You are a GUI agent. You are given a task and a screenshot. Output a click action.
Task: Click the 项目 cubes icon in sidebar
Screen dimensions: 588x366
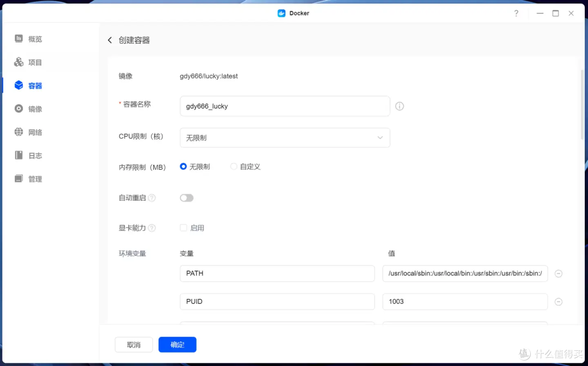coord(19,62)
